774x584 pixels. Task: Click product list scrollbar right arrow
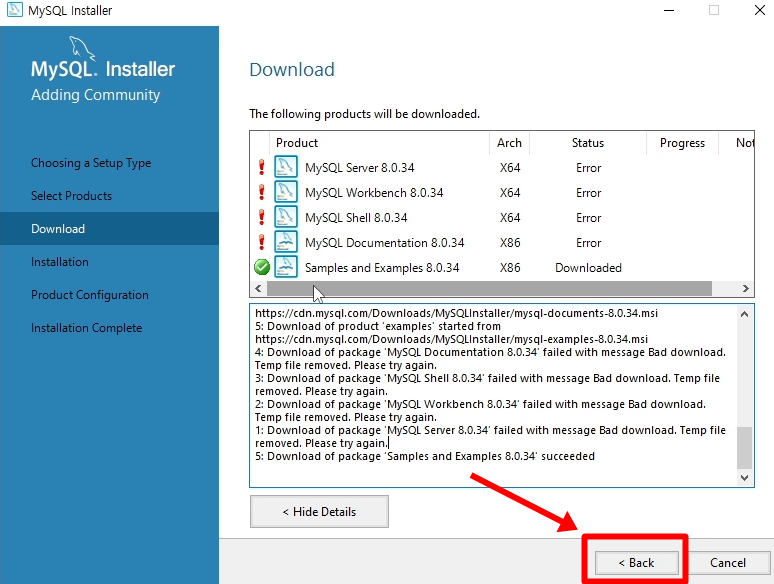pyautogui.click(x=745, y=288)
